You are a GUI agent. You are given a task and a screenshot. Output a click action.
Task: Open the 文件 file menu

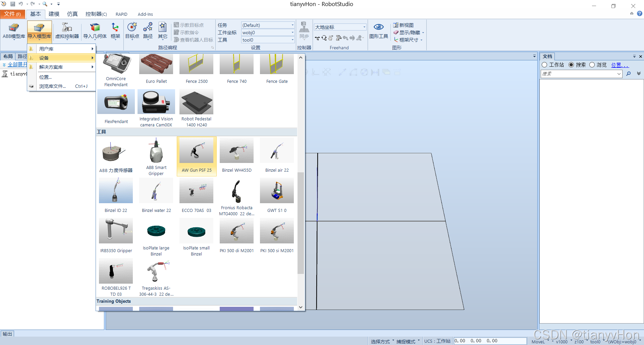click(x=12, y=14)
